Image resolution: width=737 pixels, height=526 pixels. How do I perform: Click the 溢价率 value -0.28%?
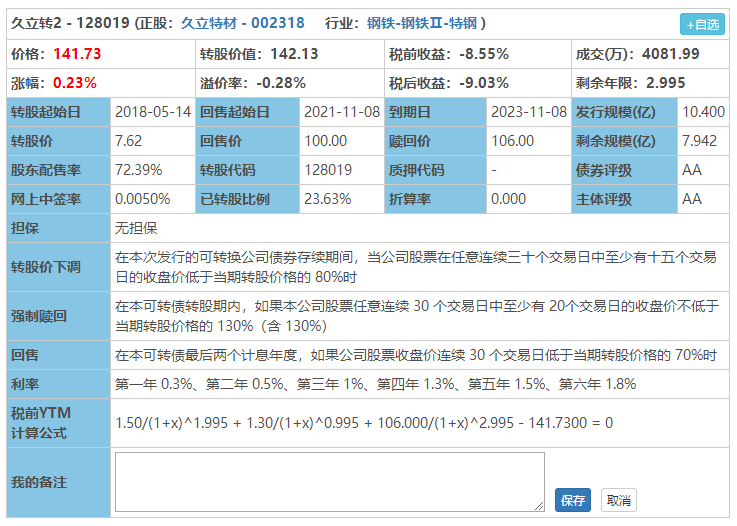pos(281,83)
